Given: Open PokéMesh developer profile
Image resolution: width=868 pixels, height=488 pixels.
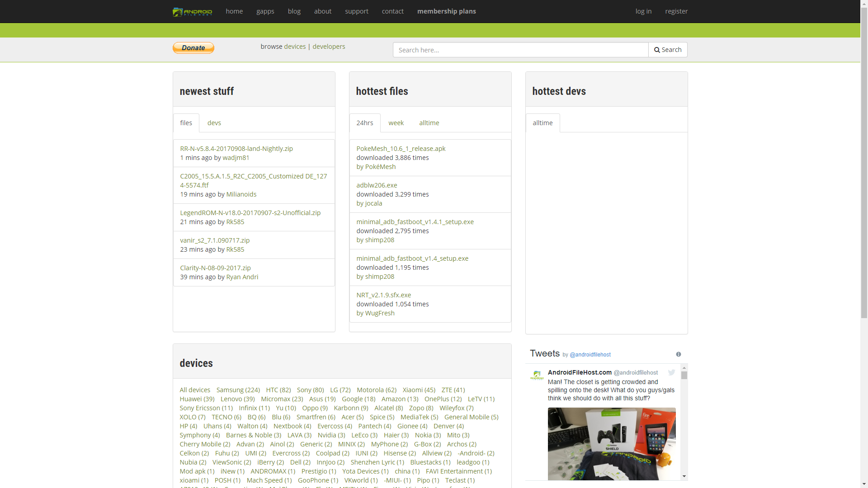Looking at the screenshot, I should [x=380, y=167].
